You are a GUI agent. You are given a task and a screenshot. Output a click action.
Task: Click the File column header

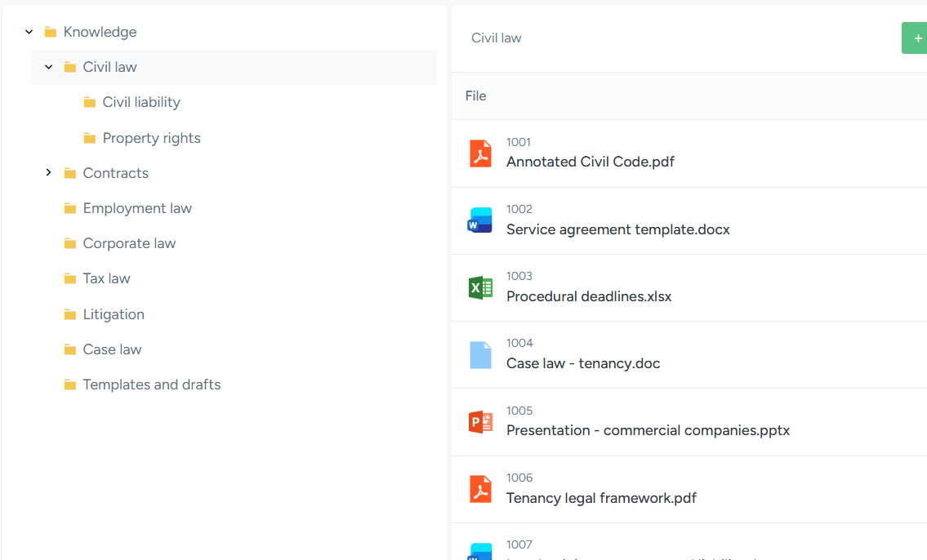(475, 96)
